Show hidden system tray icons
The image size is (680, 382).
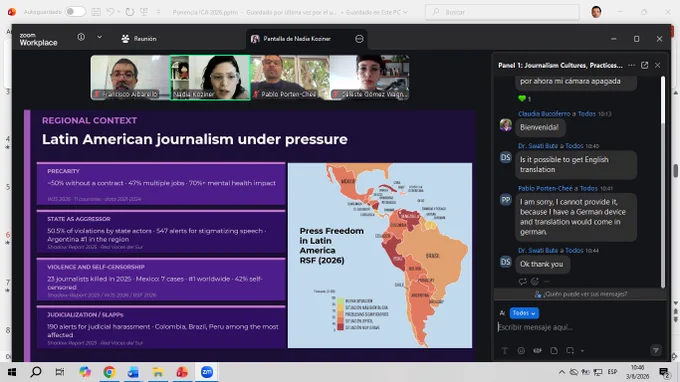(562, 372)
